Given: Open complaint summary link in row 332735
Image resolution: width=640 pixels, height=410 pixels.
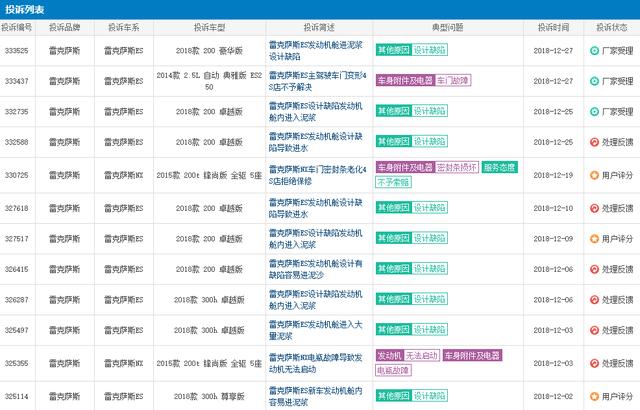Looking at the screenshot, I should [316, 111].
